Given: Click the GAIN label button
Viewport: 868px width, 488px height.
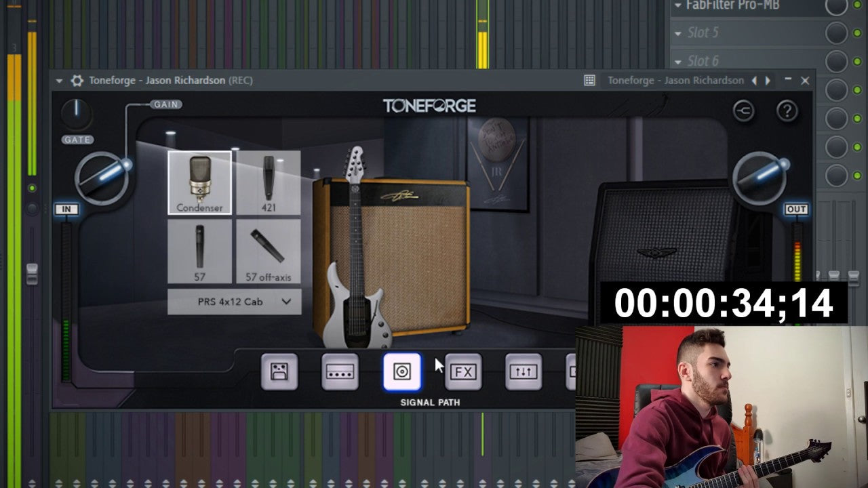Looking at the screenshot, I should coord(165,104).
